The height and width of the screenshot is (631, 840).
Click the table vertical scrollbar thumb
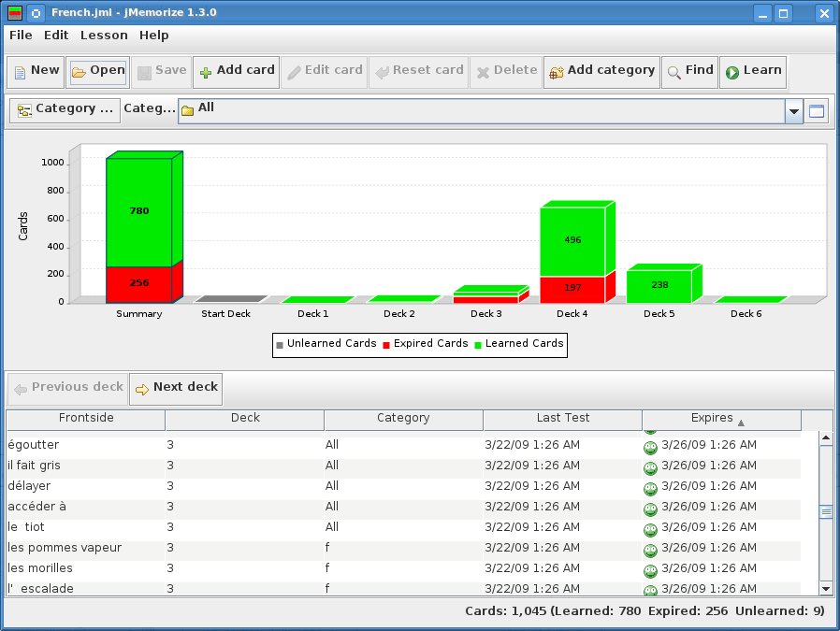[826, 511]
